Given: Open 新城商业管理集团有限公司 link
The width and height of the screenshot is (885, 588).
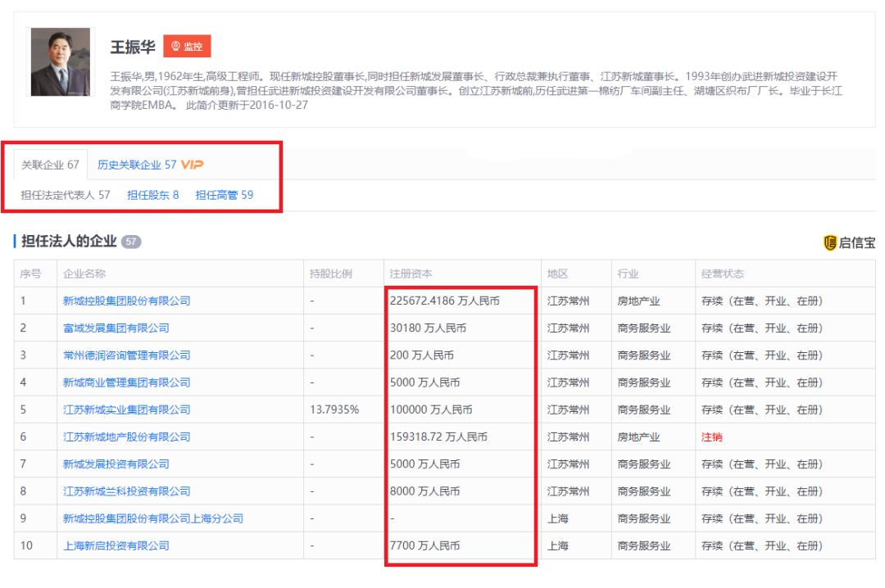Looking at the screenshot, I should click(x=126, y=382).
